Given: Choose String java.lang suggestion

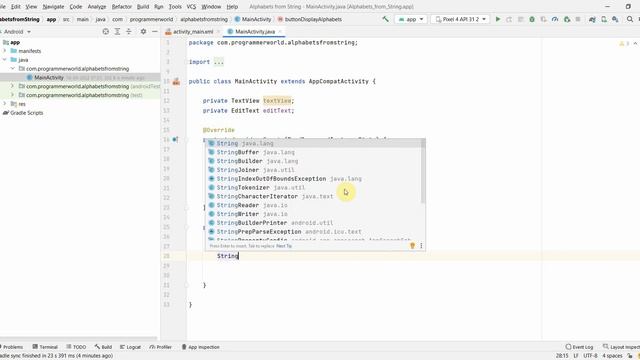Looking at the screenshot, I should click(314, 143).
